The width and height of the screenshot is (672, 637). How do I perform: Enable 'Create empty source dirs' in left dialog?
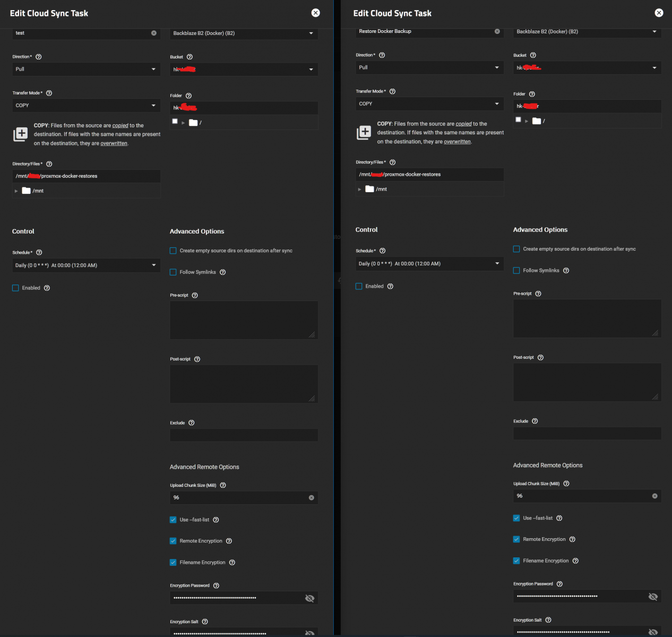[173, 251]
